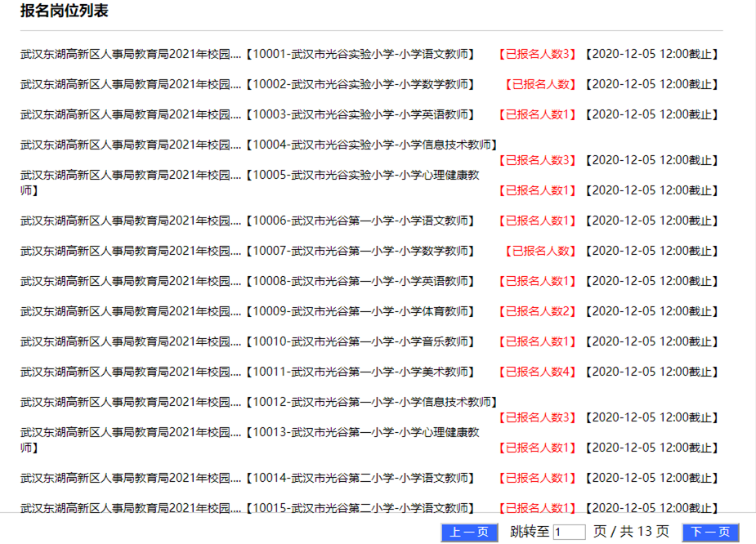Click 已报名人数1 in the 10015 row
Image resolution: width=756 pixels, height=544 pixels.
(x=537, y=508)
